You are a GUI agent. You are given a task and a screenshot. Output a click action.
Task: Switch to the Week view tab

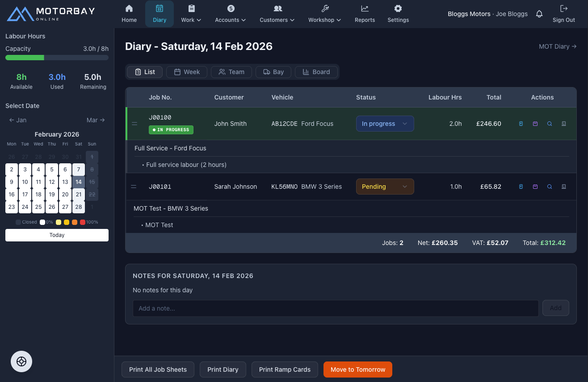[x=186, y=72]
